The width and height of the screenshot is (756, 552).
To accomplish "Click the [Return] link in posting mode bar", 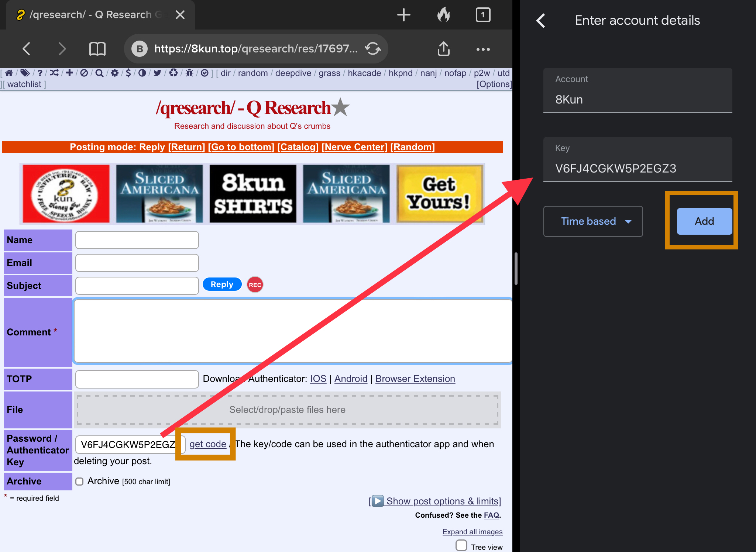I will click(x=186, y=147).
